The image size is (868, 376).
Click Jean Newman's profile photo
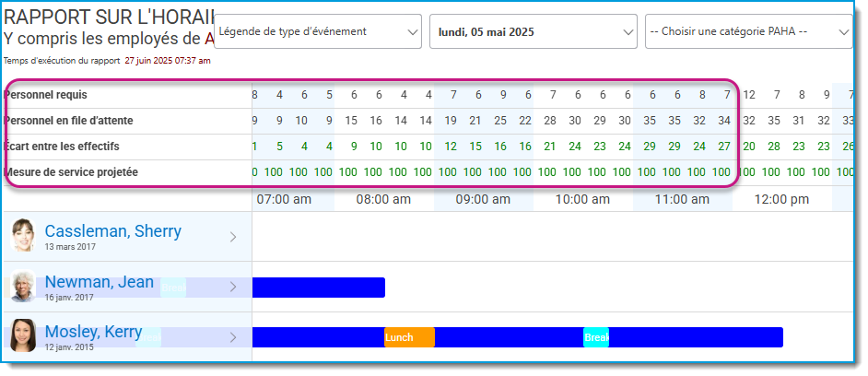[x=23, y=286]
